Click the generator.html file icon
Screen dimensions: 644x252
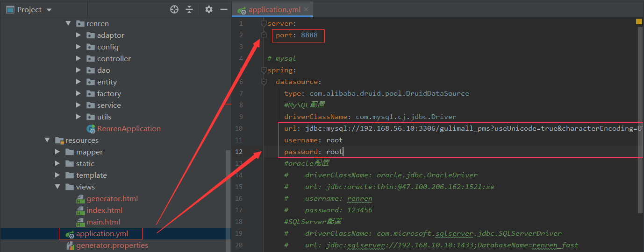80,199
